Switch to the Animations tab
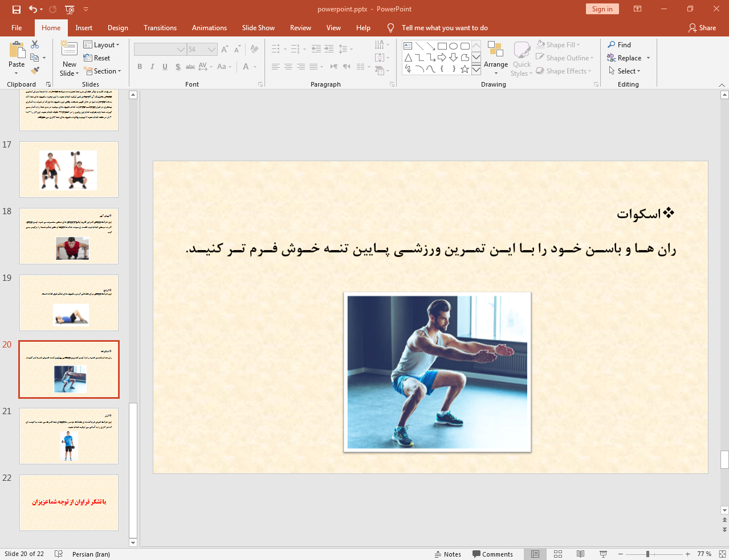 tap(209, 27)
